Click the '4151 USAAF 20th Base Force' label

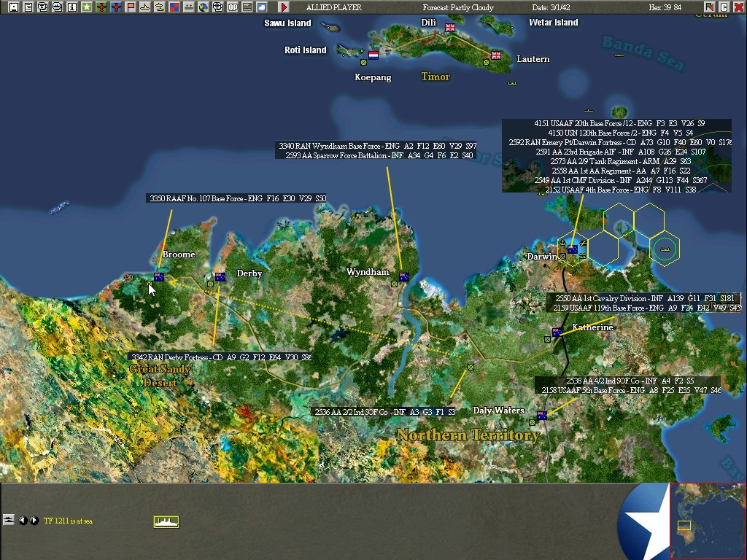pyautogui.click(x=619, y=123)
